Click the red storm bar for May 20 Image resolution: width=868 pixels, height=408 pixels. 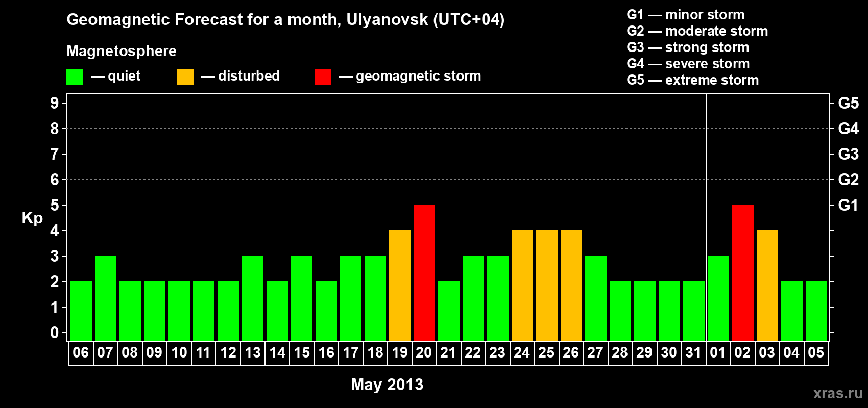[424, 272]
